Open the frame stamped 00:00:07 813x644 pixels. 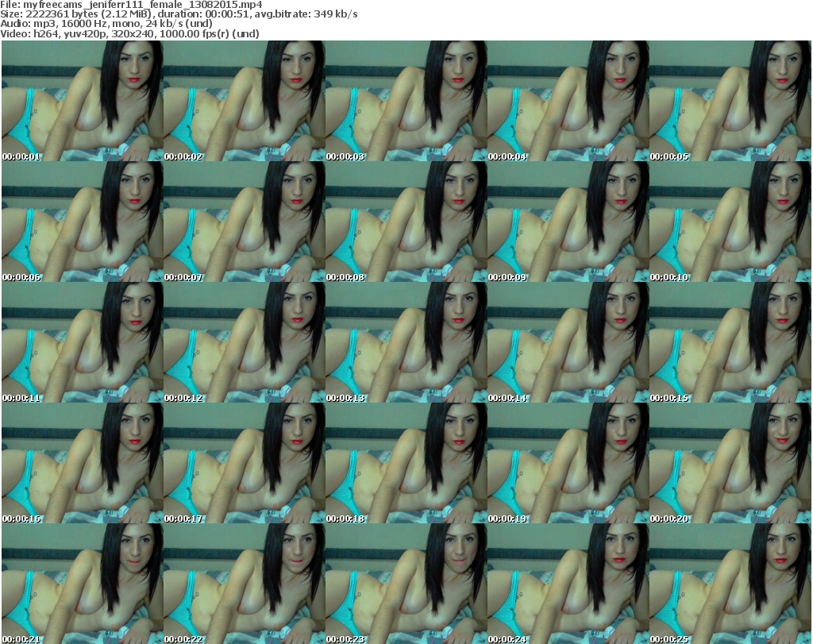click(245, 222)
